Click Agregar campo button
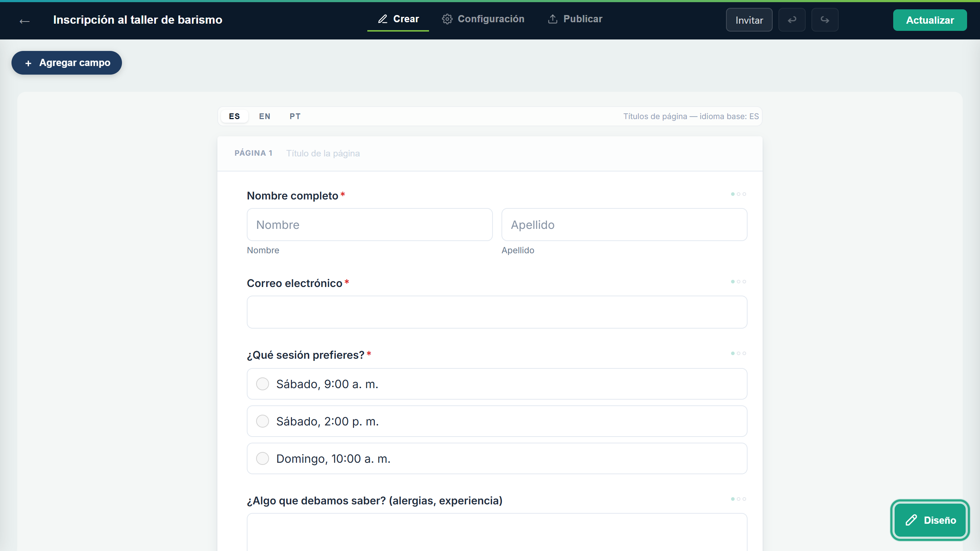 point(67,63)
